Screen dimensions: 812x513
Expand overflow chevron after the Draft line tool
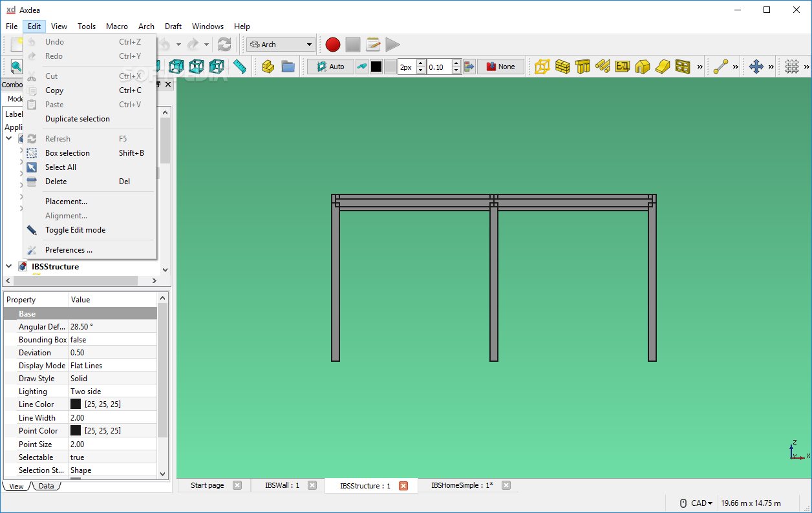[736, 67]
